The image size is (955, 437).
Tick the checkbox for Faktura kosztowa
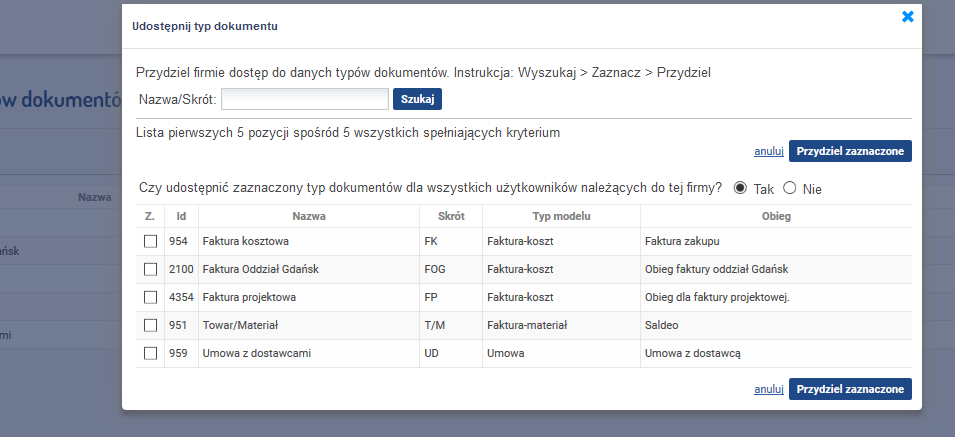(x=150, y=242)
